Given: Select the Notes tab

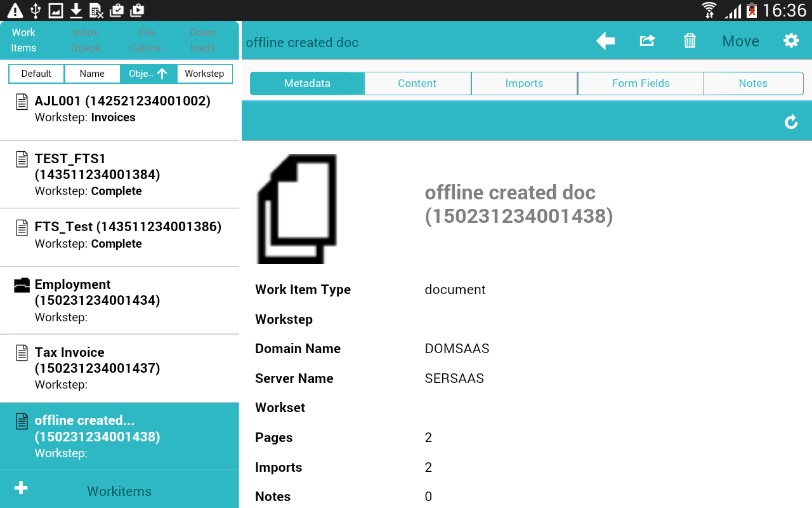Looking at the screenshot, I should coord(753,83).
